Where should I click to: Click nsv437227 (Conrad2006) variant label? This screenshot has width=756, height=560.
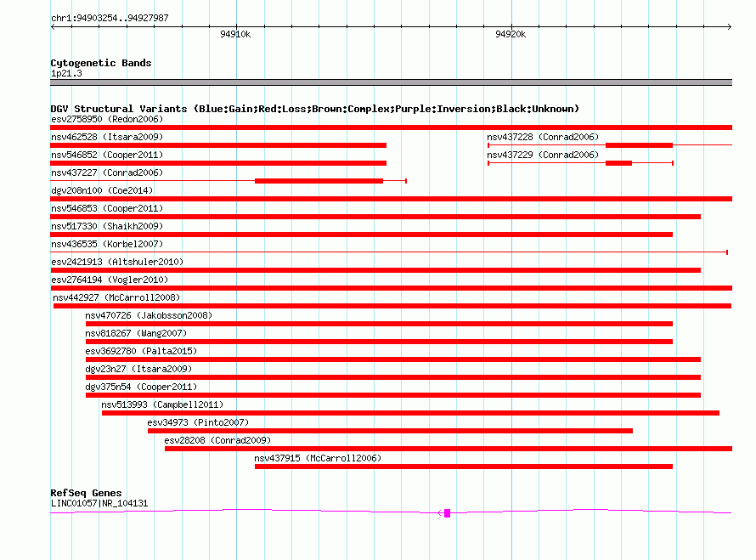(x=107, y=173)
